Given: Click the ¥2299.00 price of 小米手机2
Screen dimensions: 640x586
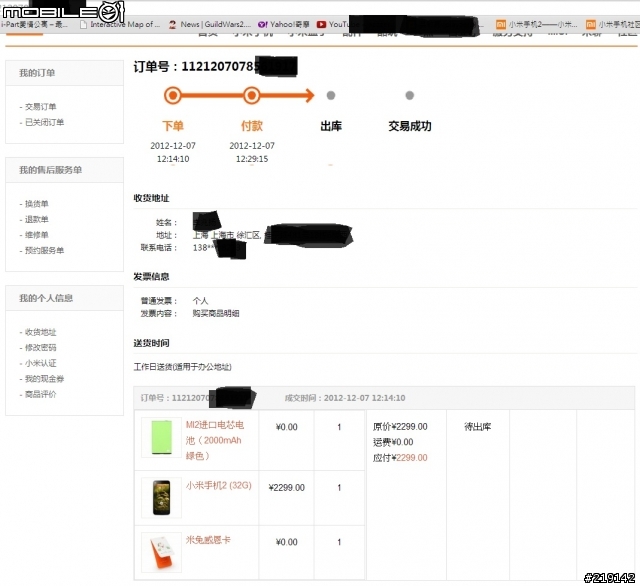Looking at the screenshot, I should click(287, 488).
